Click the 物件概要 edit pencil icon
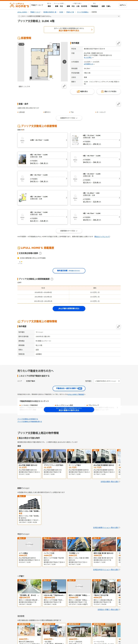The width and height of the screenshot is (138, 644). click(118, 43)
